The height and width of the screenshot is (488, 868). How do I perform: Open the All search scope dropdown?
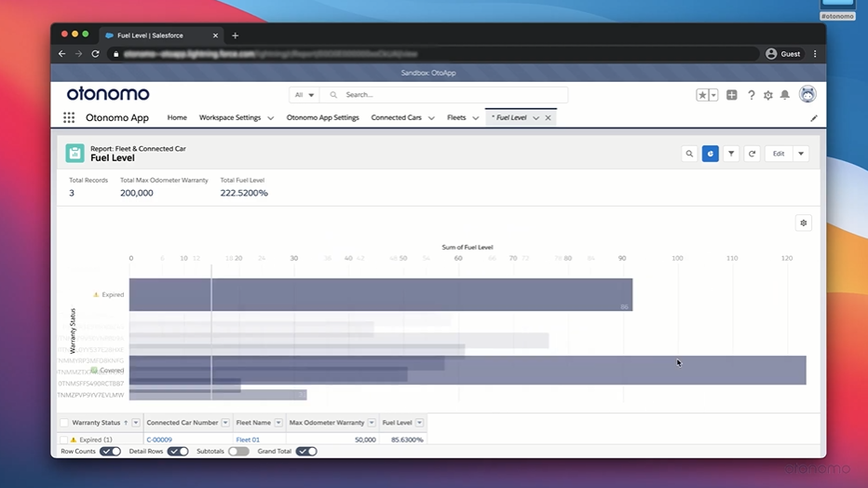[304, 95]
